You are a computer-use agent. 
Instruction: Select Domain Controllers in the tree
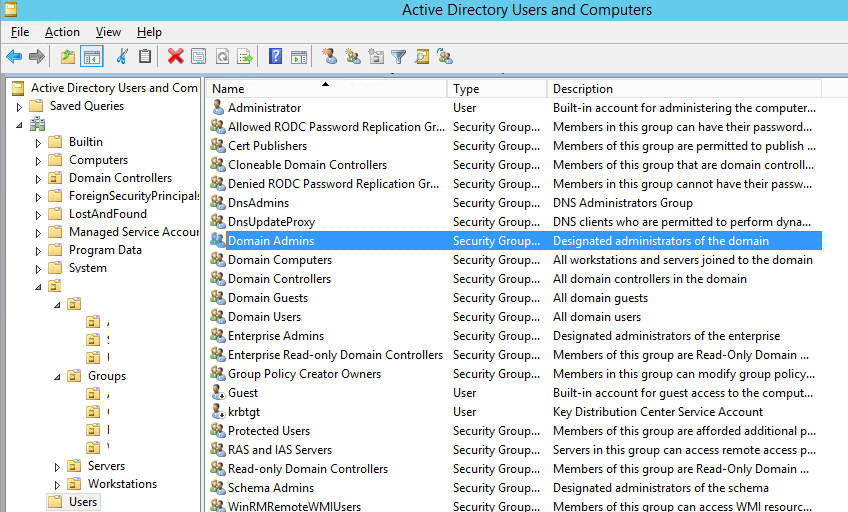coord(120,178)
